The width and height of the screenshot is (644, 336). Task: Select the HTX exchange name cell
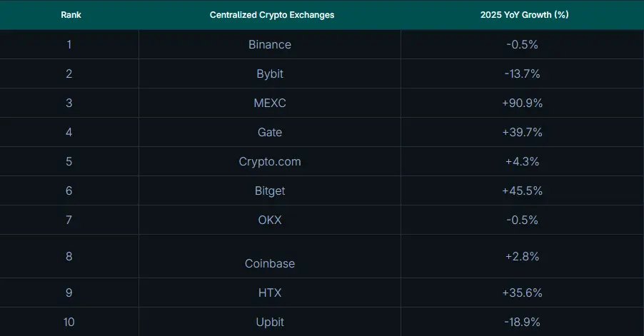coord(270,292)
